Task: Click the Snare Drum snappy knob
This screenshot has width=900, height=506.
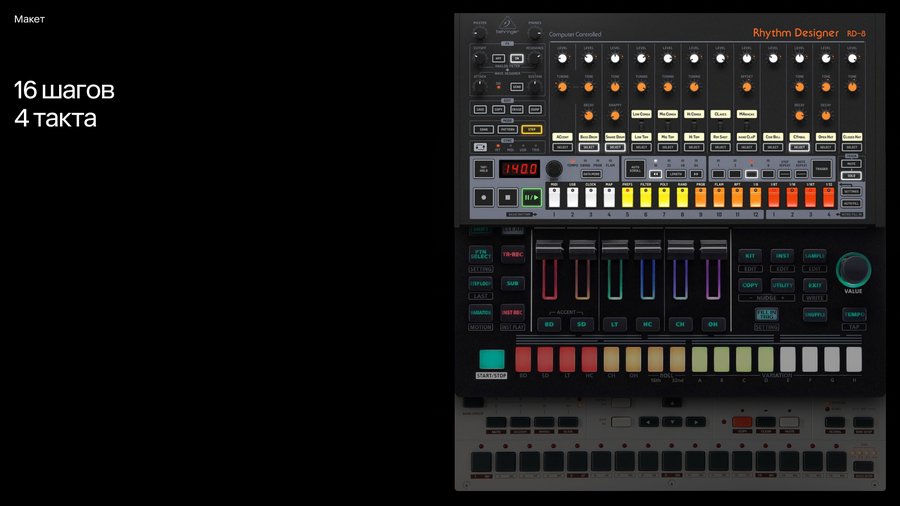Action: 615,115
